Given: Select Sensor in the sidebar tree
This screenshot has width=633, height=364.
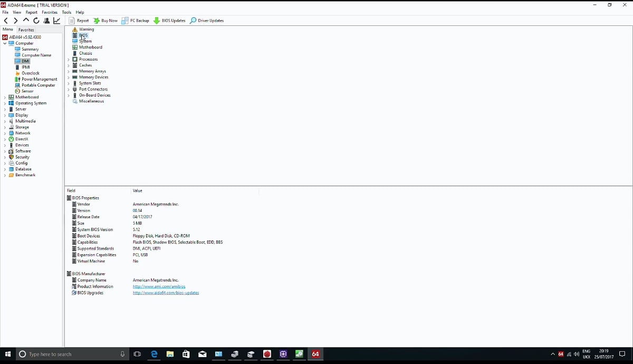Looking at the screenshot, I should click(27, 91).
